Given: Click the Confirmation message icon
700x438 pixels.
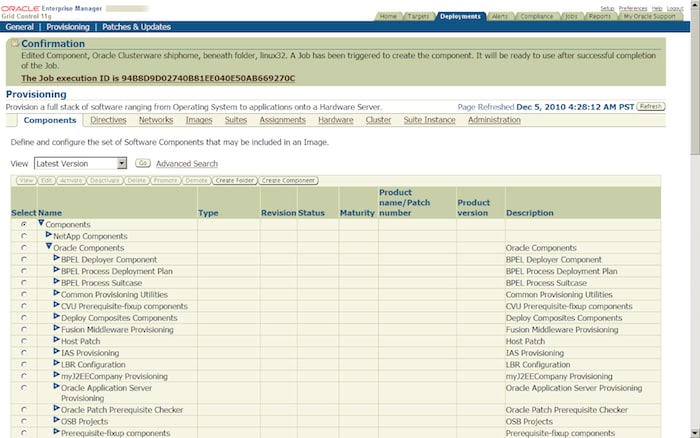Looking at the screenshot, I should pos(15,43).
